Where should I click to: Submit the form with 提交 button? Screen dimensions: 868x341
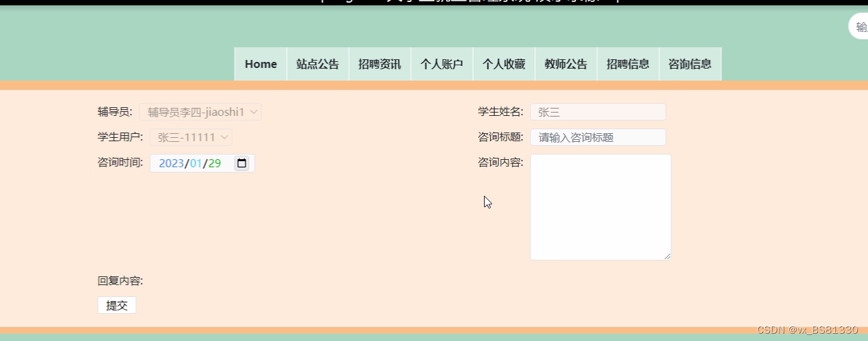click(x=117, y=305)
